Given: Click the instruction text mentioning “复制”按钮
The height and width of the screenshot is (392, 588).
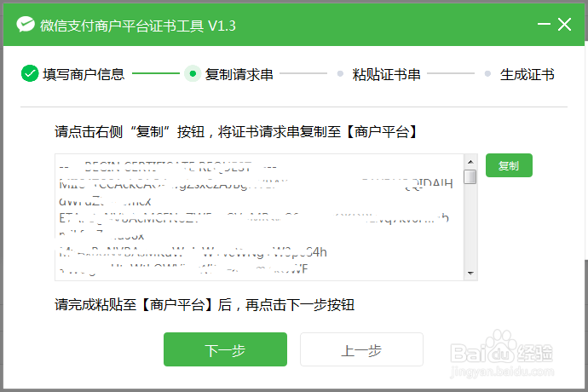Looking at the screenshot, I should 236,132.
